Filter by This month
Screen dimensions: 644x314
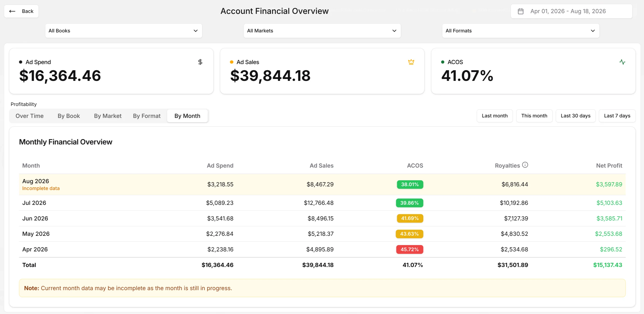click(534, 116)
